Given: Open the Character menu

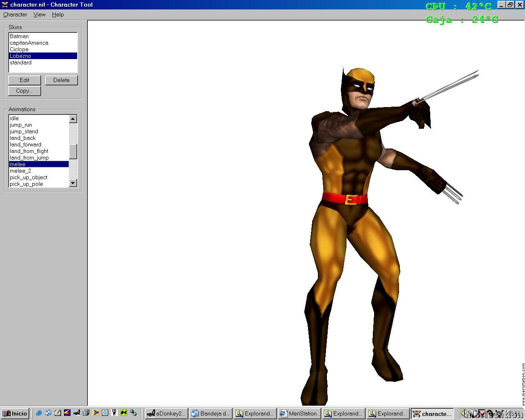Looking at the screenshot, I should pyautogui.click(x=15, y=14).
